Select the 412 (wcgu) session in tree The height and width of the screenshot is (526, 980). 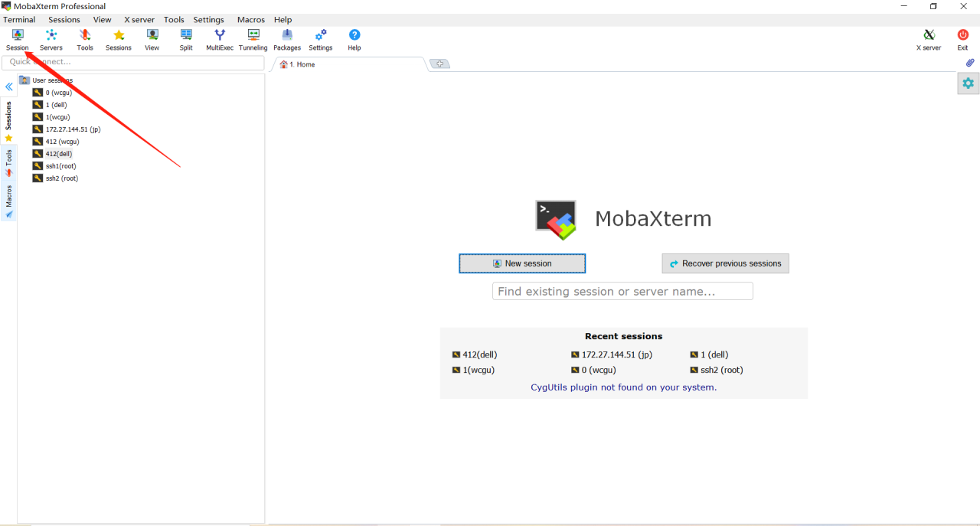56,142
